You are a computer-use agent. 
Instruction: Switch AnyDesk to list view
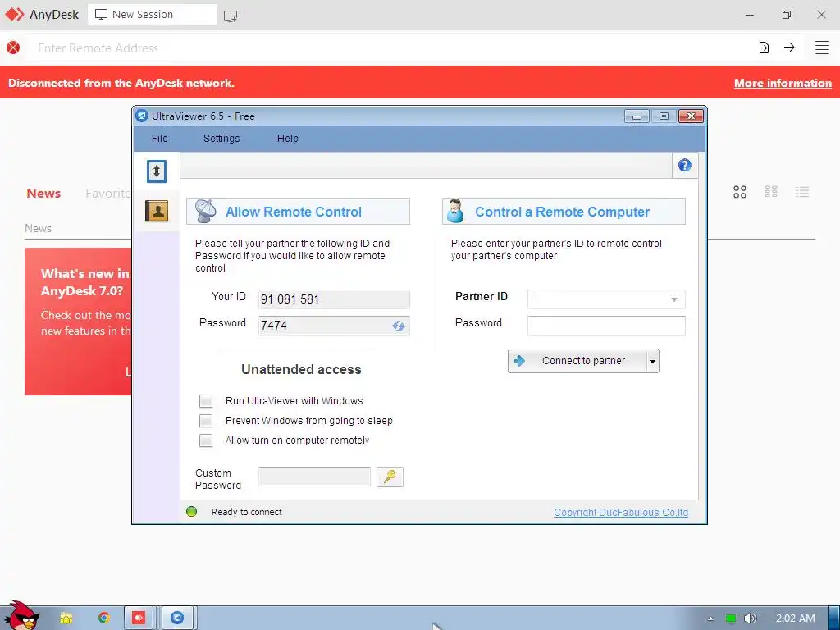(x=802, y=192)
